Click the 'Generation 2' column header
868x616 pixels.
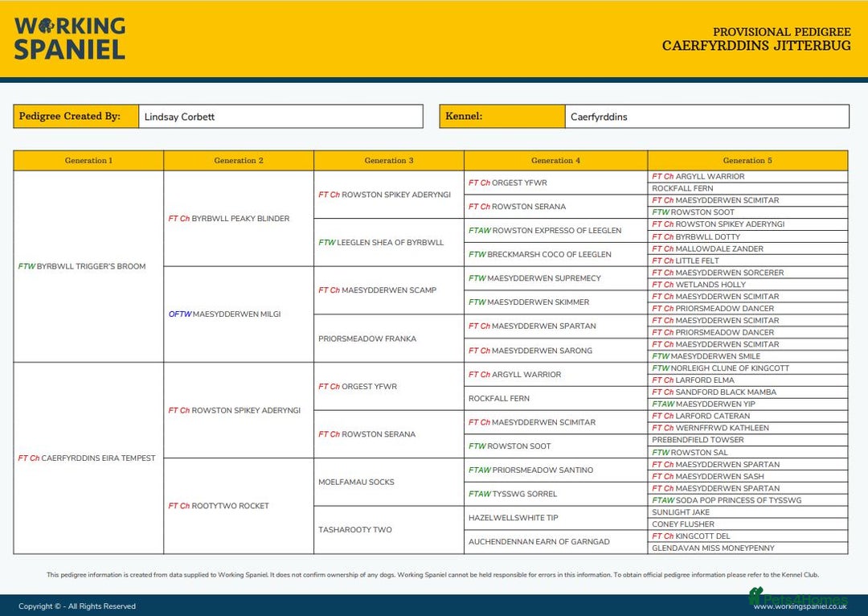click(x=239, y=161)
